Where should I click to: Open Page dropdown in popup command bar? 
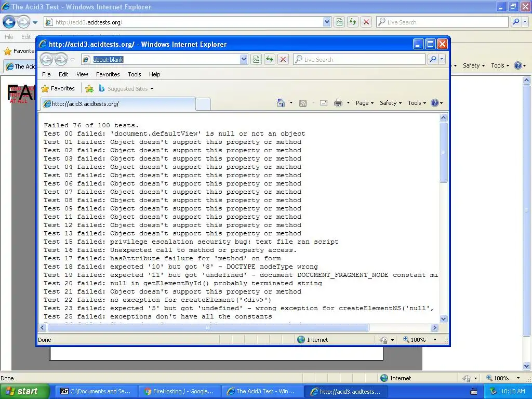click(x=364, y=103)
